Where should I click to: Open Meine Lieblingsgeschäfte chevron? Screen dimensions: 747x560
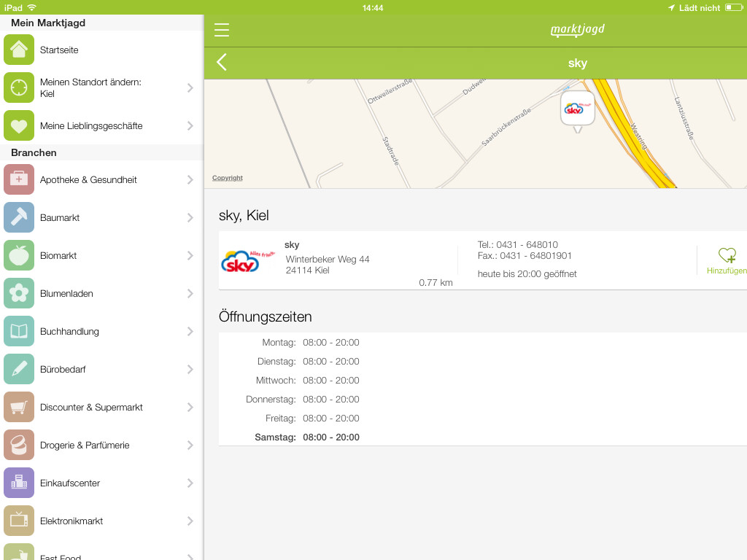click(190, 125)
